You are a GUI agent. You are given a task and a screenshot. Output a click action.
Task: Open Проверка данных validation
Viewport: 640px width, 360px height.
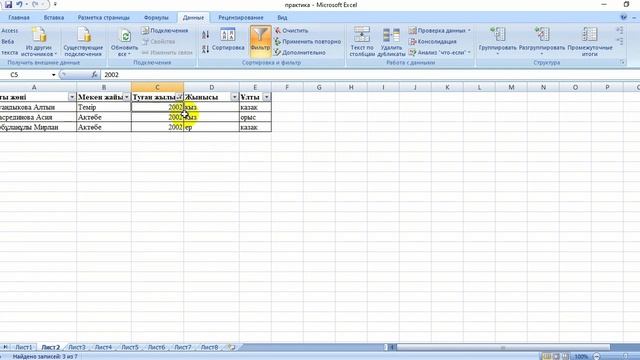(440, 31)
